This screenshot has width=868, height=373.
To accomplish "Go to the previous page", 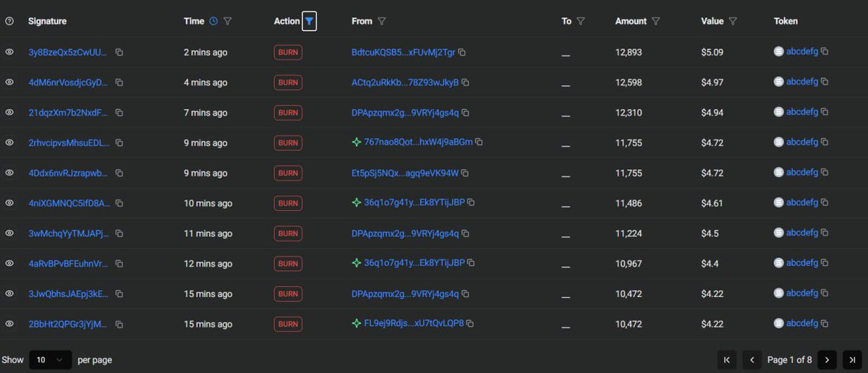I will click(x=752, y=360).
